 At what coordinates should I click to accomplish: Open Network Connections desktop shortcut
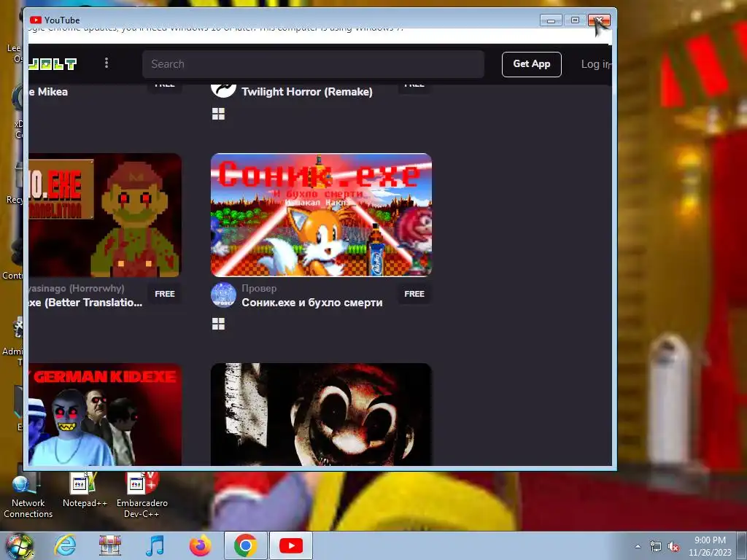28,496
